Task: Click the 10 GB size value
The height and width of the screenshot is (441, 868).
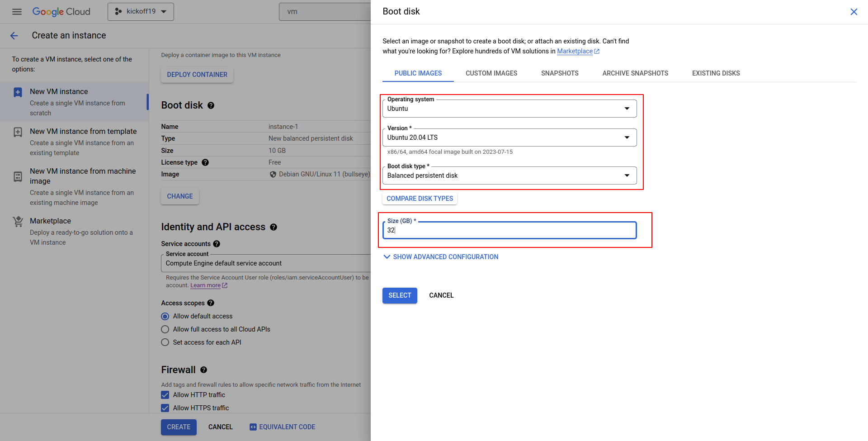Action: pos(277,151)
